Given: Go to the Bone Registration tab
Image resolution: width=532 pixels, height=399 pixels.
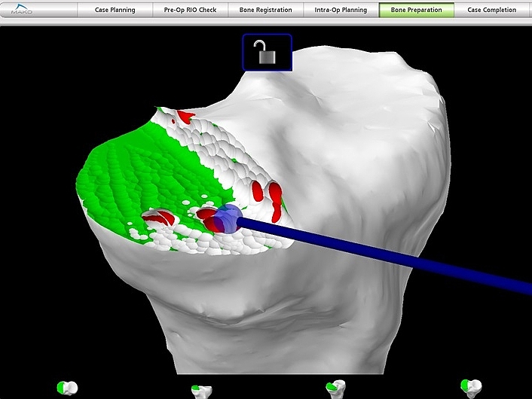Looking at the screenshot, I should click(265, 11).
